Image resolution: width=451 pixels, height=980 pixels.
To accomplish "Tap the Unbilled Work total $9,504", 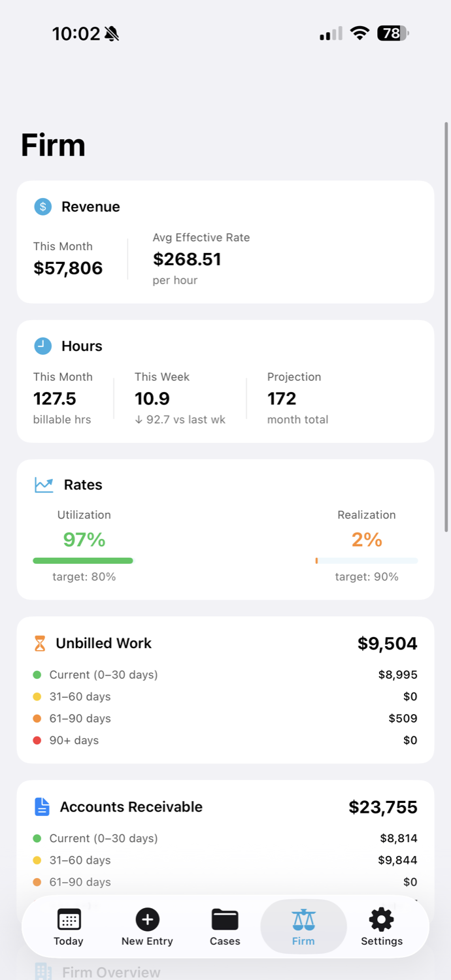I will [388, 644].
